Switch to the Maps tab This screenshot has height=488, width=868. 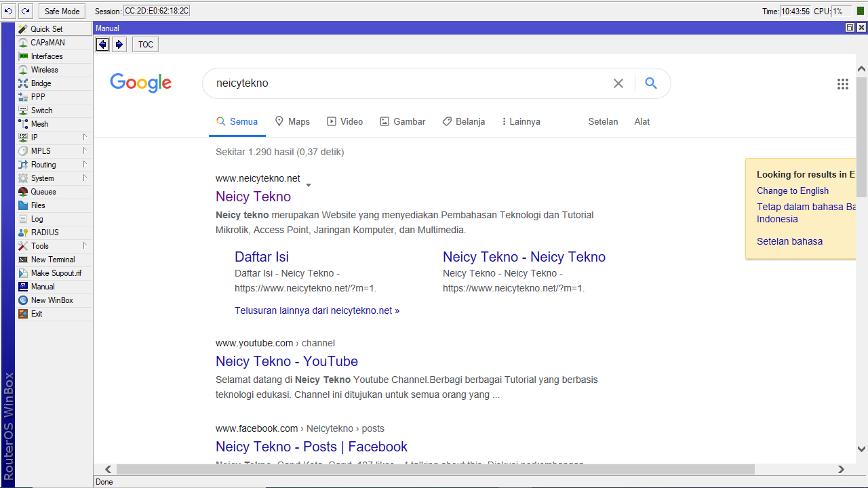coord(292,121)
